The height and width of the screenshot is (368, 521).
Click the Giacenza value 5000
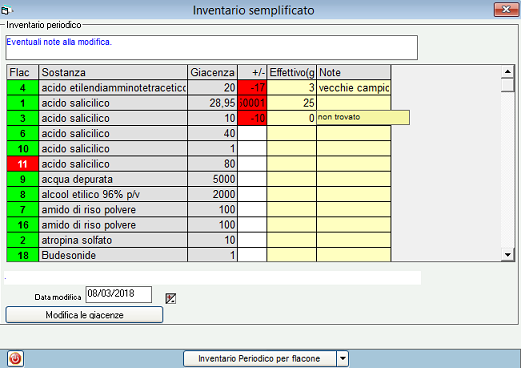click(212, 179)
